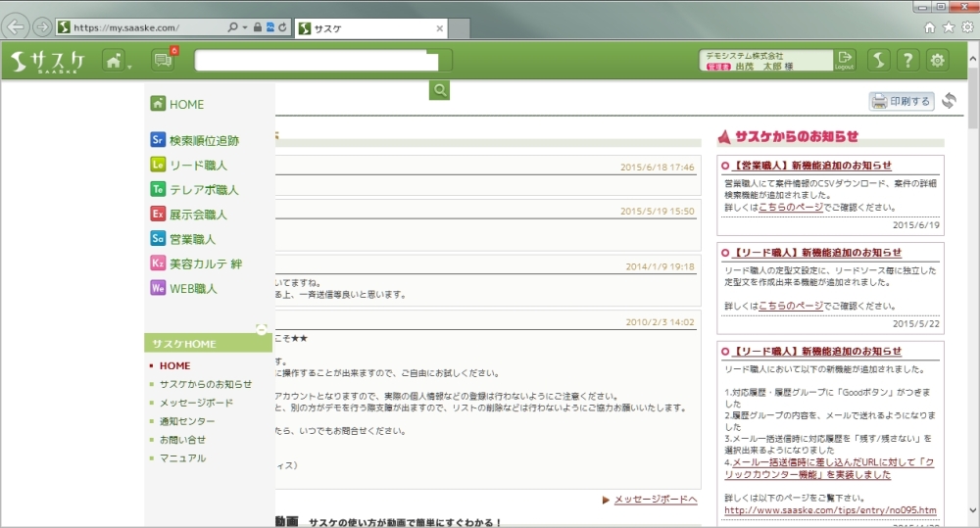Screen dimensions: 980x528
Task: Open the message notifications icon
Action: tap(163, 61)
